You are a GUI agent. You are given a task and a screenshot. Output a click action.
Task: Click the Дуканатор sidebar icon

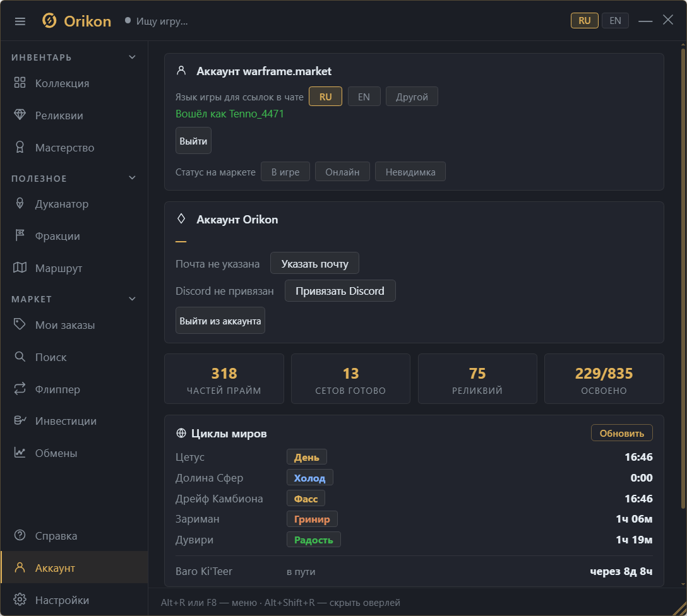coord(20,203)
